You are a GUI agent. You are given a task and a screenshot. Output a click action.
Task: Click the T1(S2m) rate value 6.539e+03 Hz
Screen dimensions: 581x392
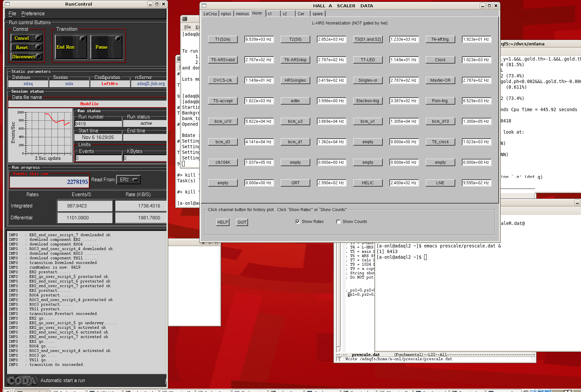coord(259,39)
